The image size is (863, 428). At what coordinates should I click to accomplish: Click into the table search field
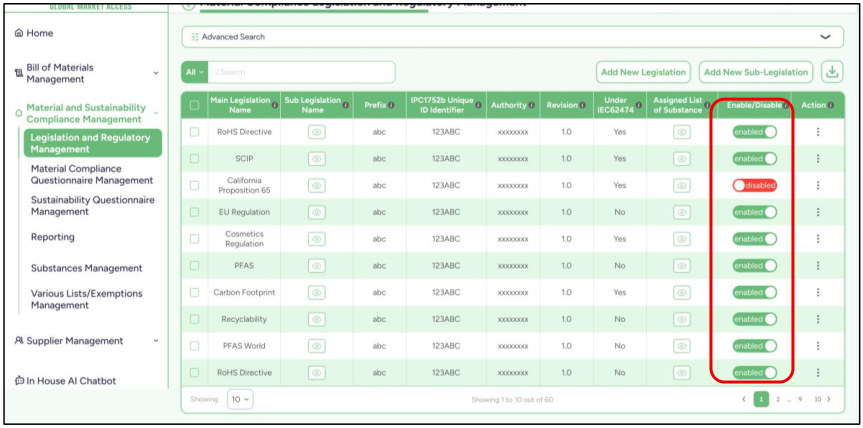pyautogui.click(x=301, y=72)
